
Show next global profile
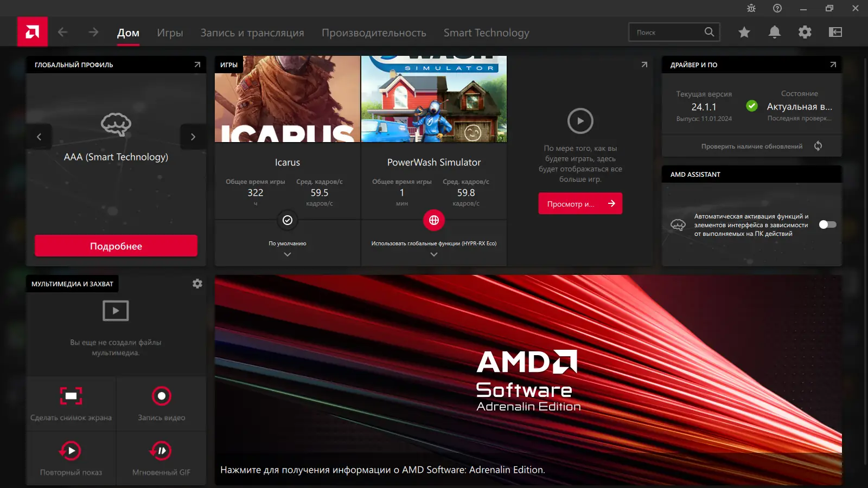[x=193, y=137]
